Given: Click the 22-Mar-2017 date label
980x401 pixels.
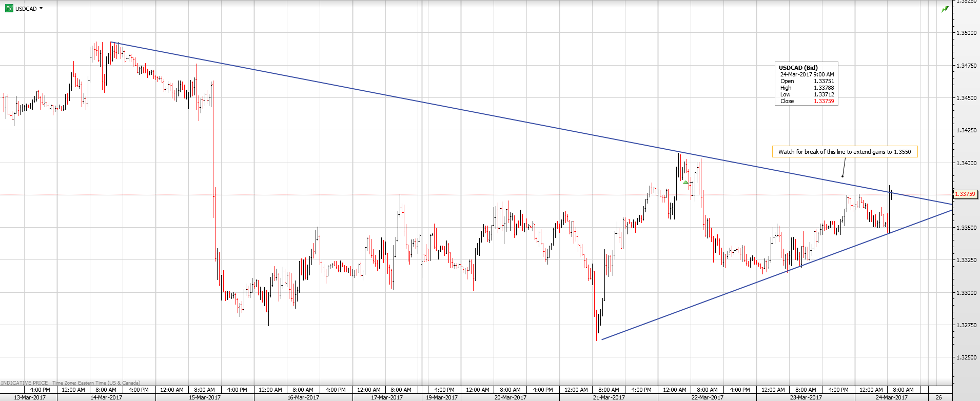Looking at the screenshot, I should [x=707, y=397].
